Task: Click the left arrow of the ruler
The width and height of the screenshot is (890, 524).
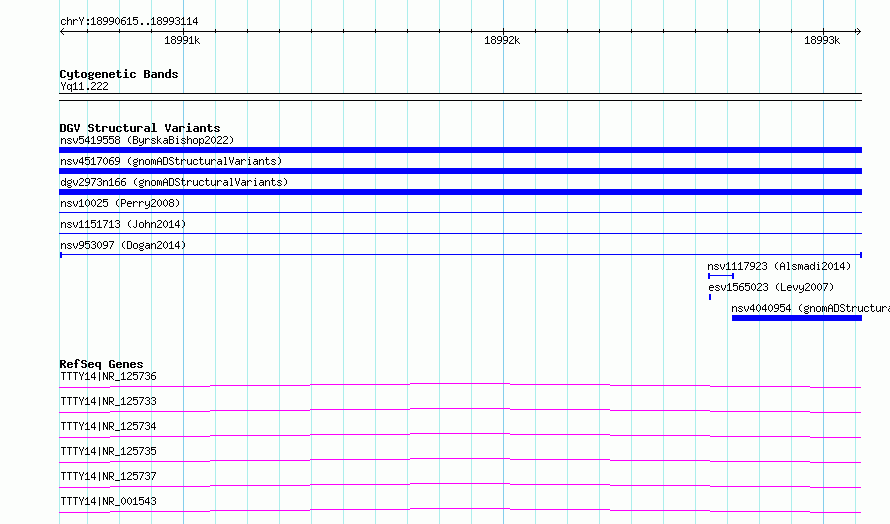Action: click(62, 32)
